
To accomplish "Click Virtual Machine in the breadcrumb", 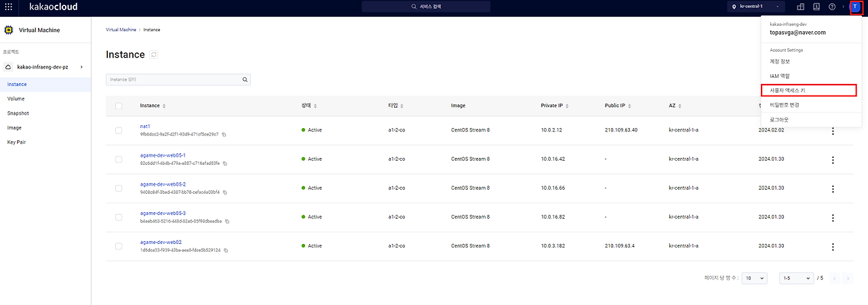I will pos(121,30).
